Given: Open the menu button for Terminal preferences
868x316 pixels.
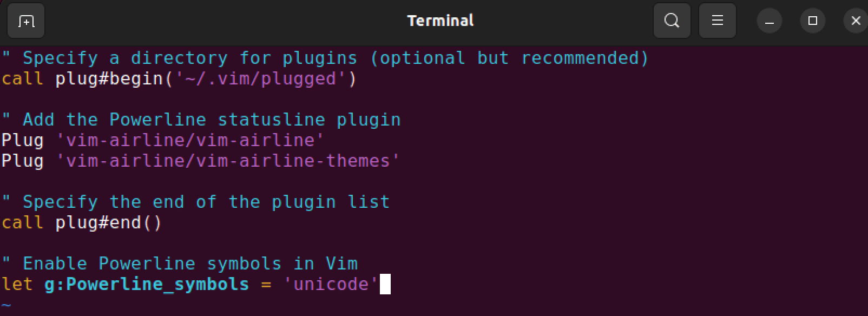Looking at the screenshot, I should [x=717, y=21].
